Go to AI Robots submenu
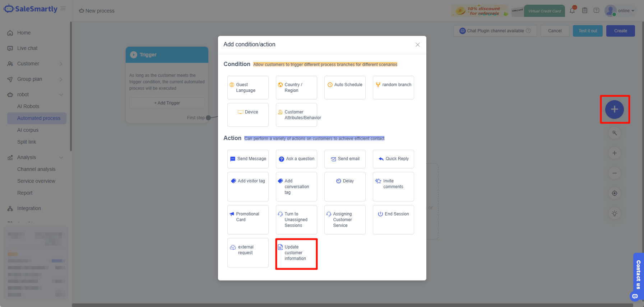Viewport: 644px width, 307px height. 28,106
